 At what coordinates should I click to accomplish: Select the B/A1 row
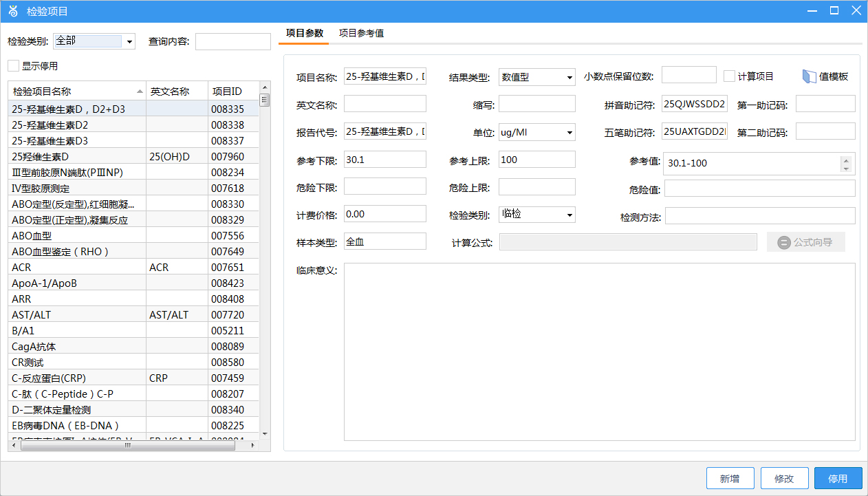click(x=133, y=331)
